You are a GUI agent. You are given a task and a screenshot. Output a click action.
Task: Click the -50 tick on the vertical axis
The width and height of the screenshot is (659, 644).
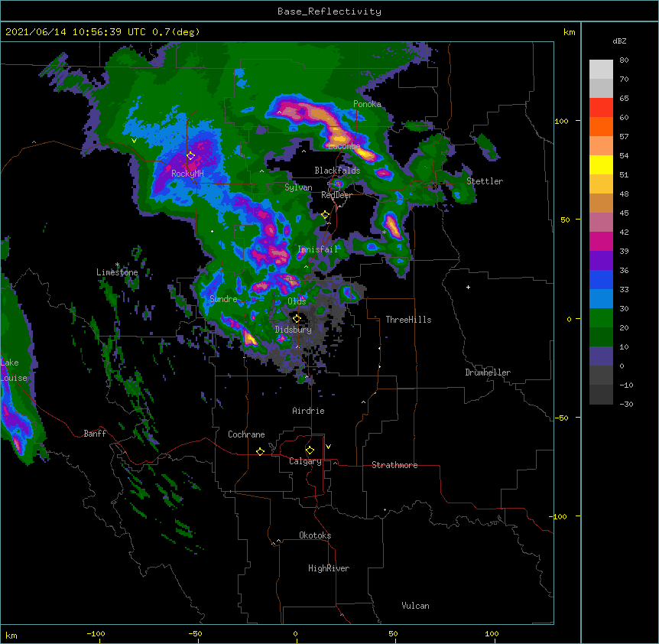561,418
